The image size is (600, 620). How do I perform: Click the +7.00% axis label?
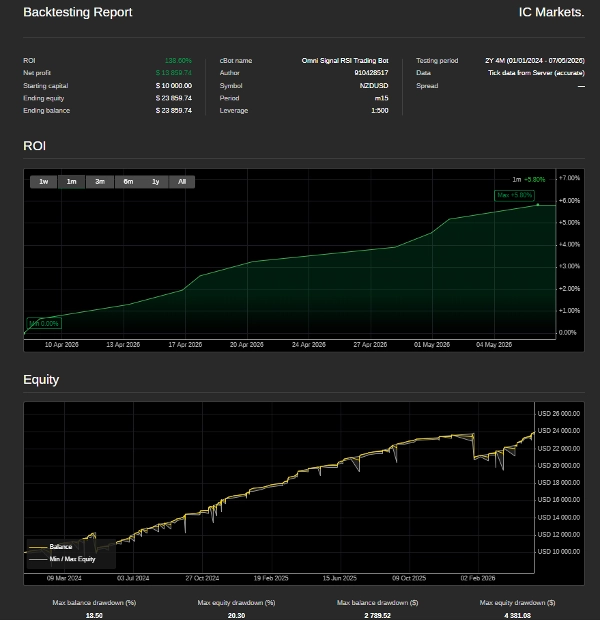click(x=569, y=178)
